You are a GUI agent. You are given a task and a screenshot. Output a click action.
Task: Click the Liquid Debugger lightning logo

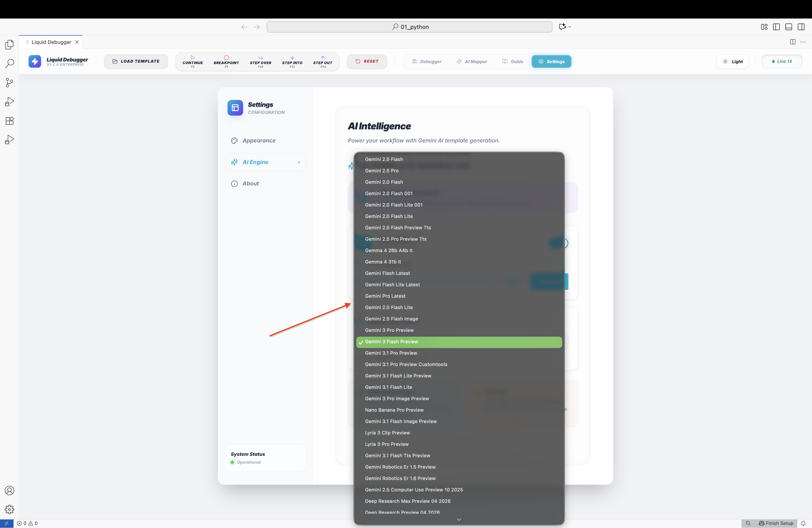pos(35,61)
